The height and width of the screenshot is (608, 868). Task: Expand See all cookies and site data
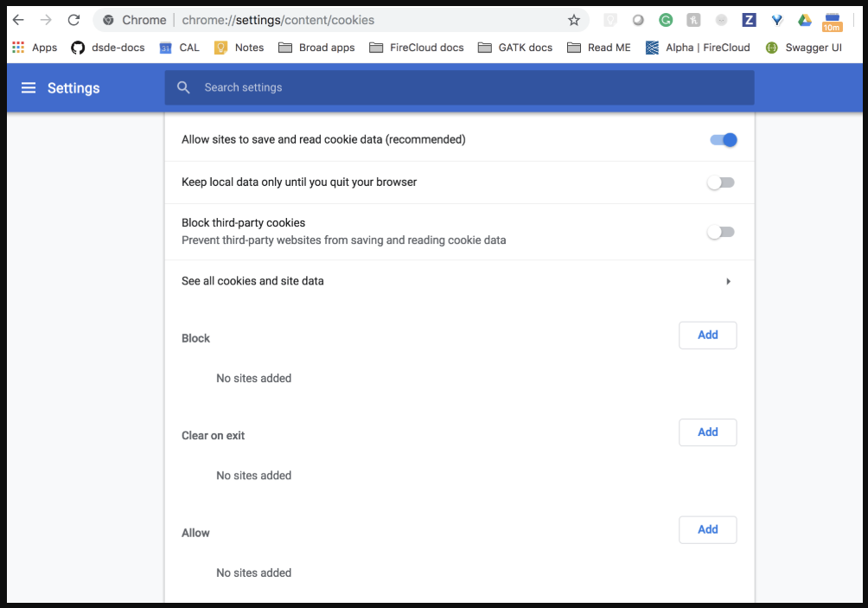(459, 281)
